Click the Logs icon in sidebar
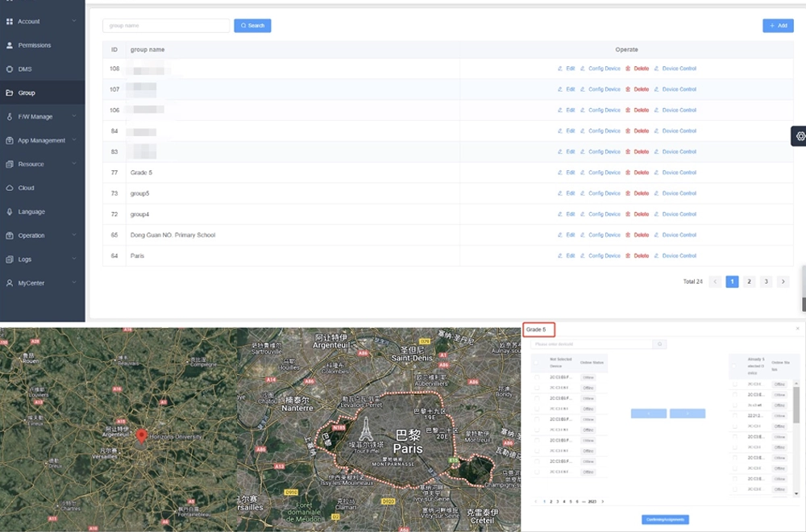 tap(9, 260)
